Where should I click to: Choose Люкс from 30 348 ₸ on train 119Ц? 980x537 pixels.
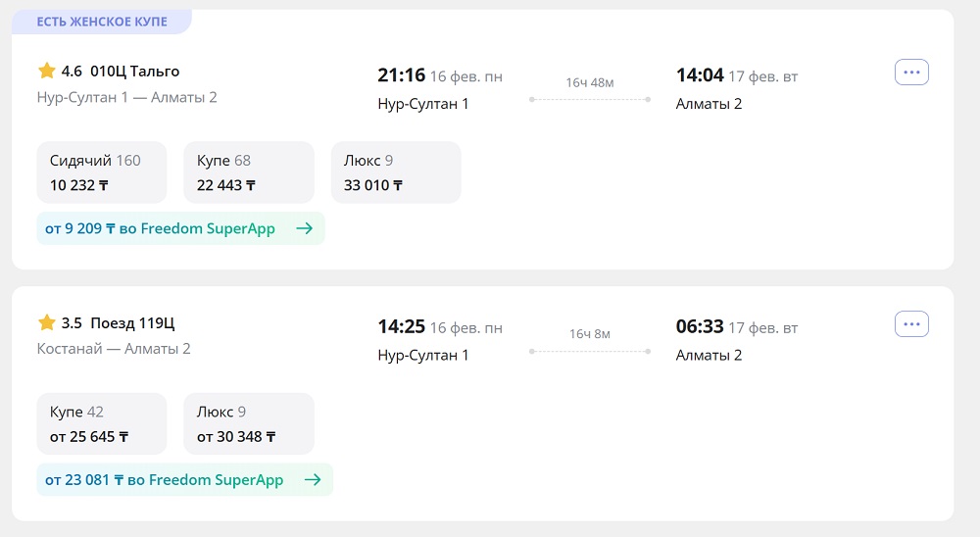[248, 424]
